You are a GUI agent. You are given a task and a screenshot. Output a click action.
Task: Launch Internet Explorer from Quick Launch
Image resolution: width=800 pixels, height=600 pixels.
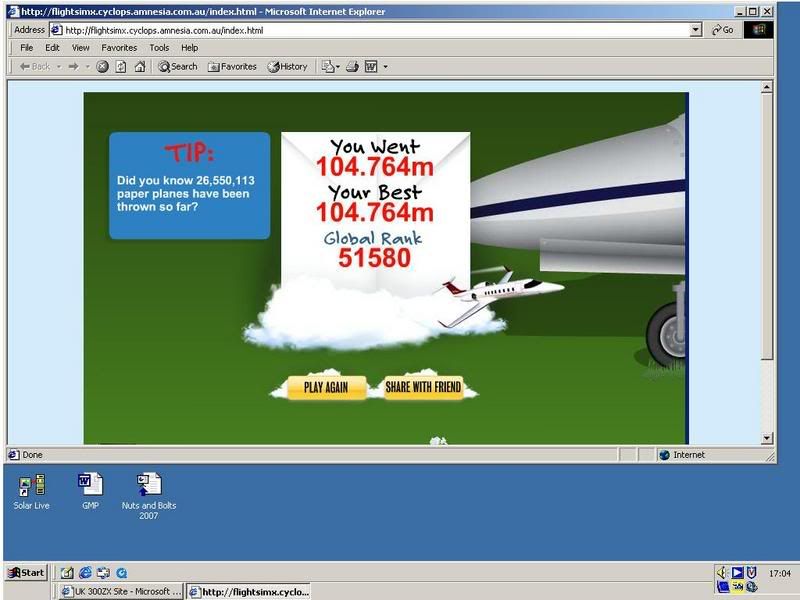[85, 573]
